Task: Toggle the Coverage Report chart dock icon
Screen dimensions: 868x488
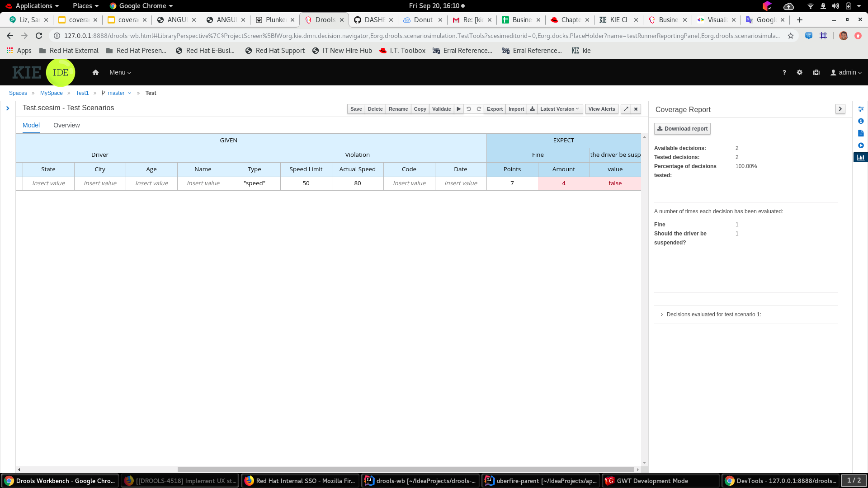Action: (x=861, y=158)
